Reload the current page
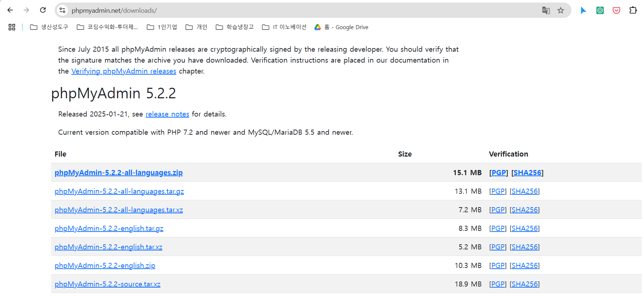 pos(43,10)
